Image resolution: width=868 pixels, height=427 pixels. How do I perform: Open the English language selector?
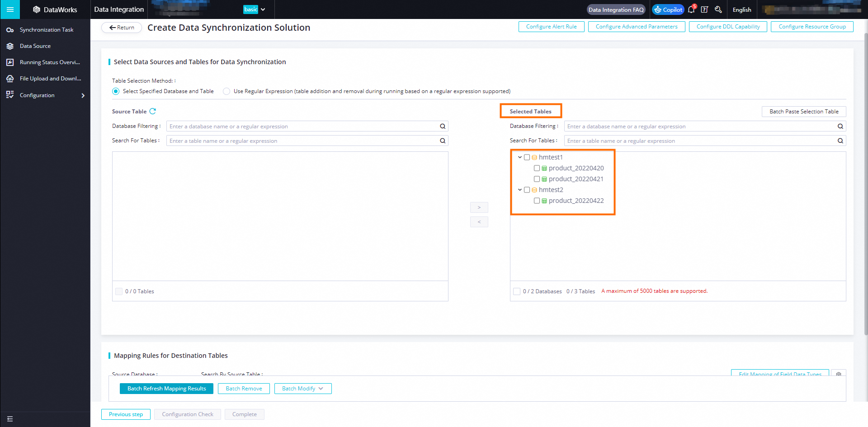tap(742, 9)
